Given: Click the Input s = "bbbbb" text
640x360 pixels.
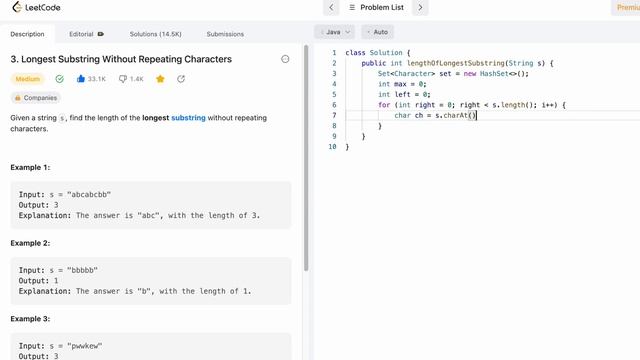Looking at the screenshot, I should (x=58, y=270).
